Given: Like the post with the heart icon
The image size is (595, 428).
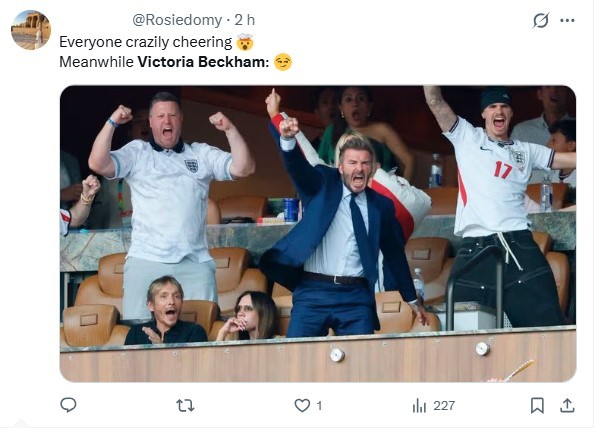Looking at the screenshot, I should (302, 406).
